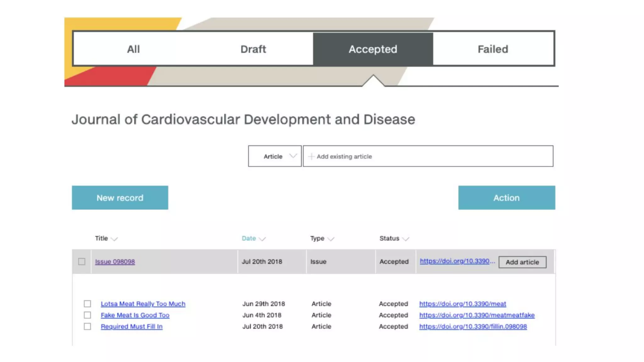Toggle Required Must Fill In checkbox
644x362 pixels.
click(87, 326)
